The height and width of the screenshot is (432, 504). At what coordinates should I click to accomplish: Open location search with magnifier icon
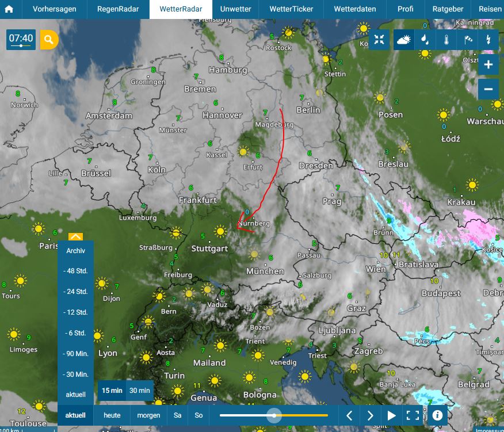(49, 40)
